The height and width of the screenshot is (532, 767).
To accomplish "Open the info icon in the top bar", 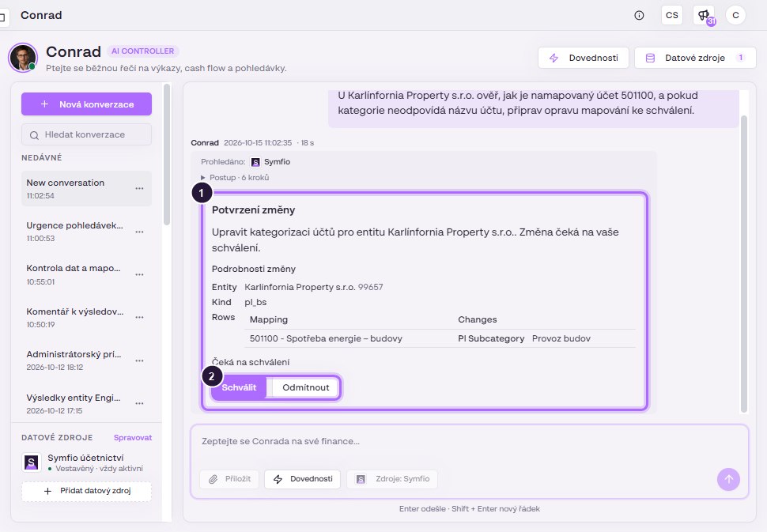I will (639, 15).
